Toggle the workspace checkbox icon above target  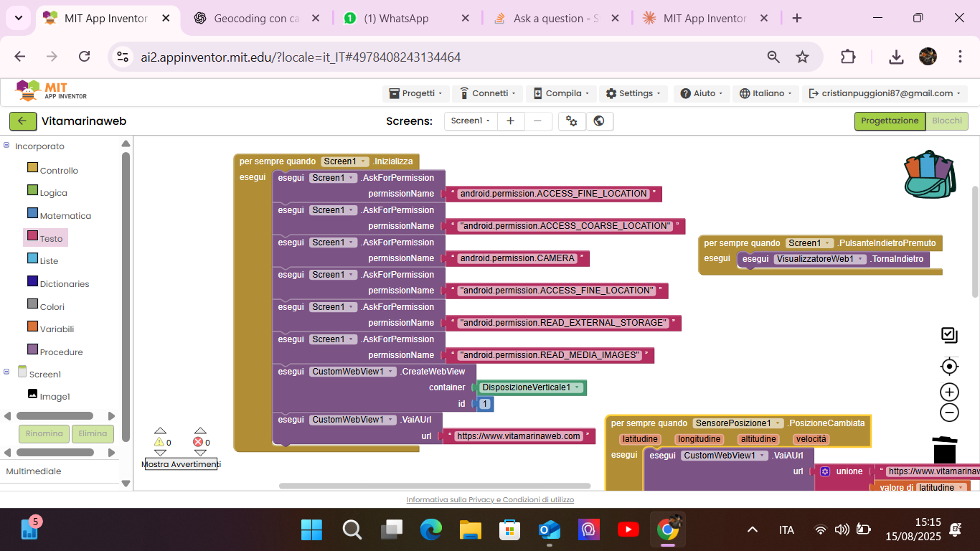click(949, 334)
